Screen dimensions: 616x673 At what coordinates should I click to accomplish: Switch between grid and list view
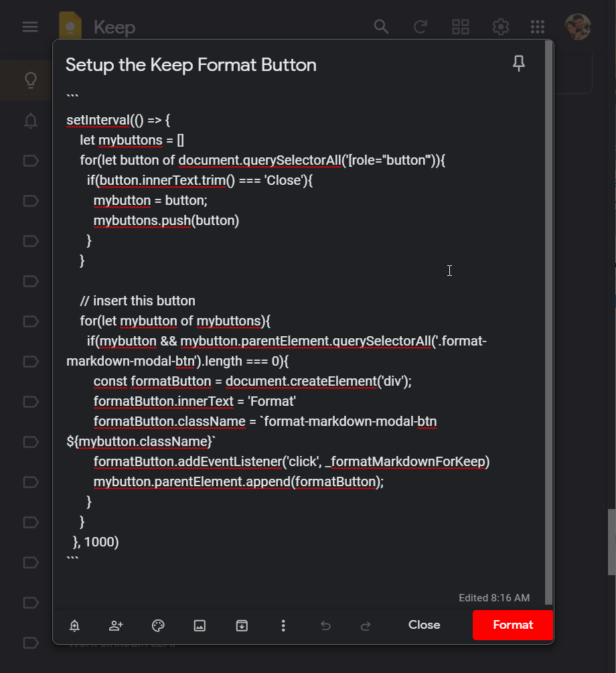click(460, 27)
